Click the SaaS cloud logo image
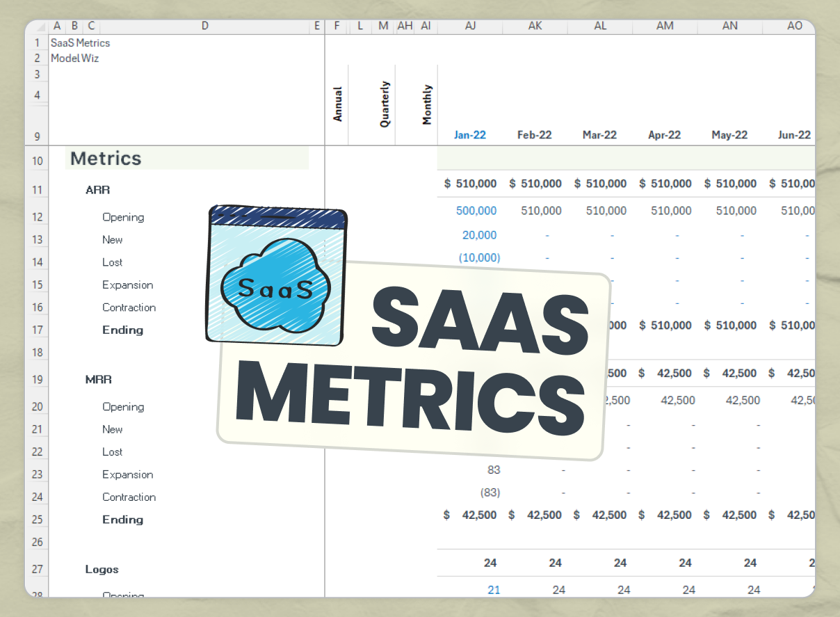840x617 pixels. pos(275,275)
